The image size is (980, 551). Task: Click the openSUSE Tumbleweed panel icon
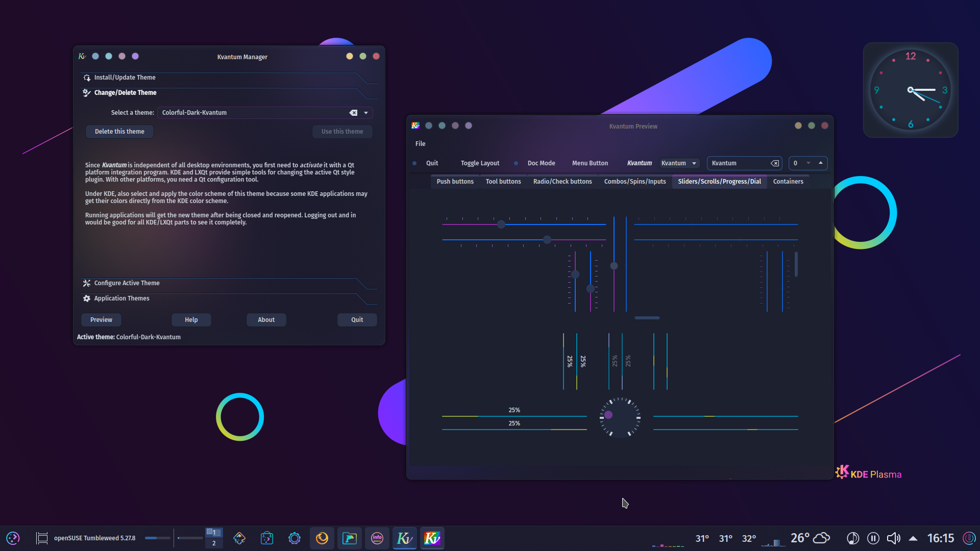point(42,538)
